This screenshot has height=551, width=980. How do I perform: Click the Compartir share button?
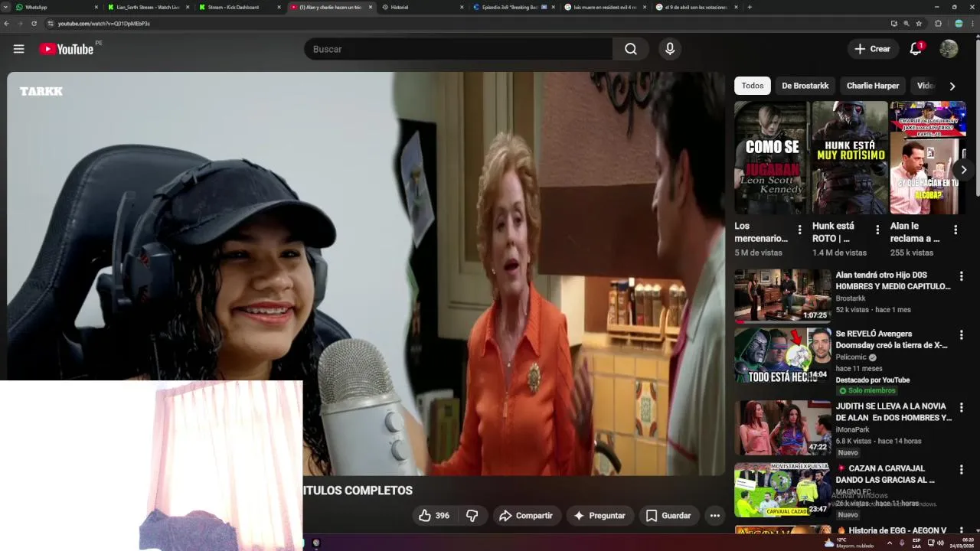pyautogui.click(x=526, y=516)
